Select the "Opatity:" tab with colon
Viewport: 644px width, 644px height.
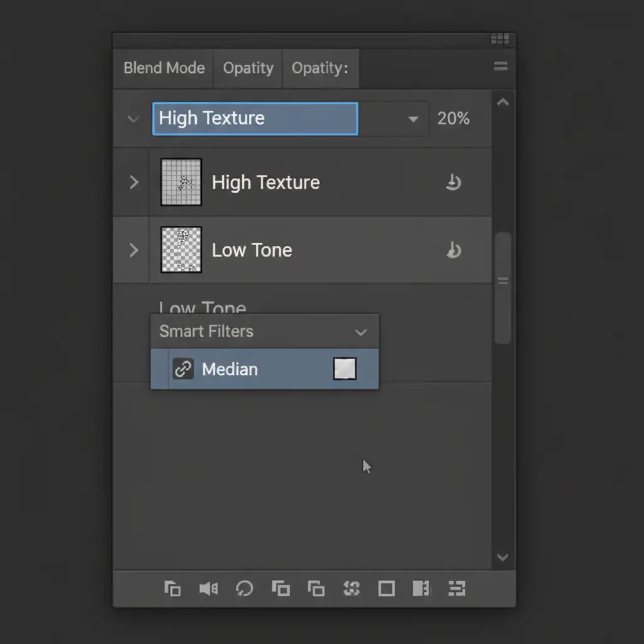pos(319,68)
